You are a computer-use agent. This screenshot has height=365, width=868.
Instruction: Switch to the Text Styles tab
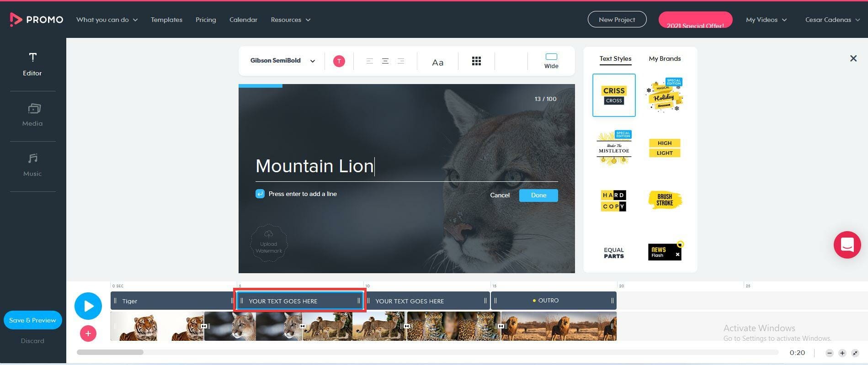pos(615,58)
